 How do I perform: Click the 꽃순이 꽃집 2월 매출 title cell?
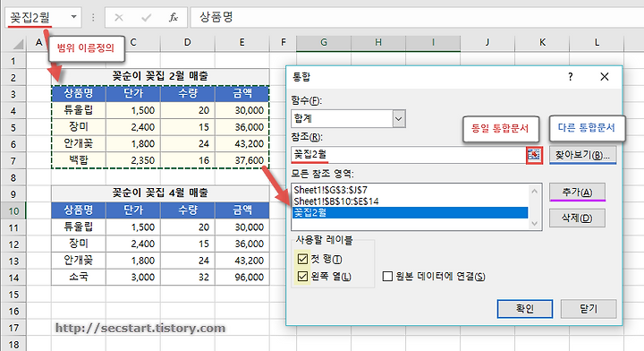[x=160, y=76]
